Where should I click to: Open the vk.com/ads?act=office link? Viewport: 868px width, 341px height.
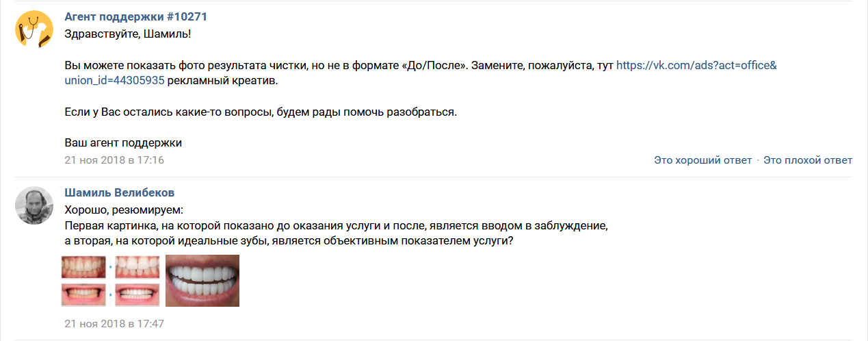pos(696,66)
